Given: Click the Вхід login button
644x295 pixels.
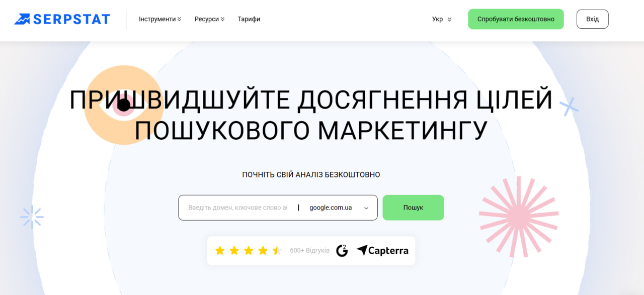Looking at the screenshot, I should pos(592,19).
